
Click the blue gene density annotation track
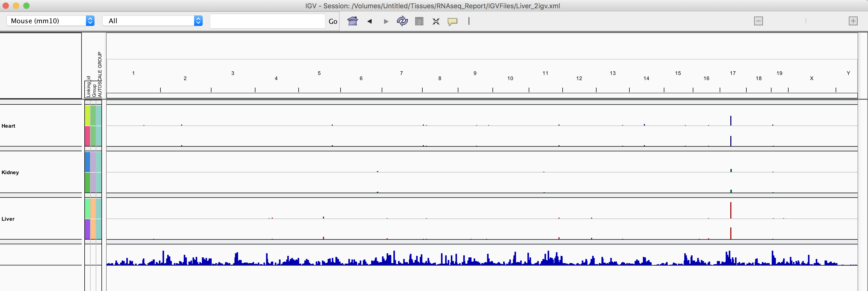pos(482,258)
